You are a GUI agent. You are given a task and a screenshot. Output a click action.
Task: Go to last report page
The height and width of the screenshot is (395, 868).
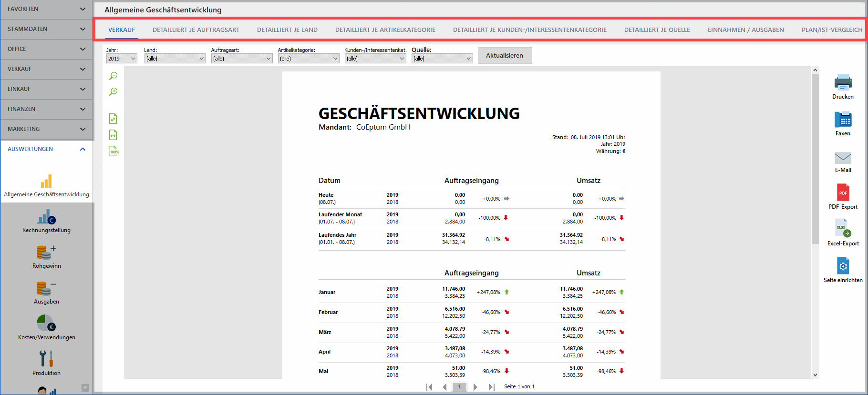[x=491, y=387]
